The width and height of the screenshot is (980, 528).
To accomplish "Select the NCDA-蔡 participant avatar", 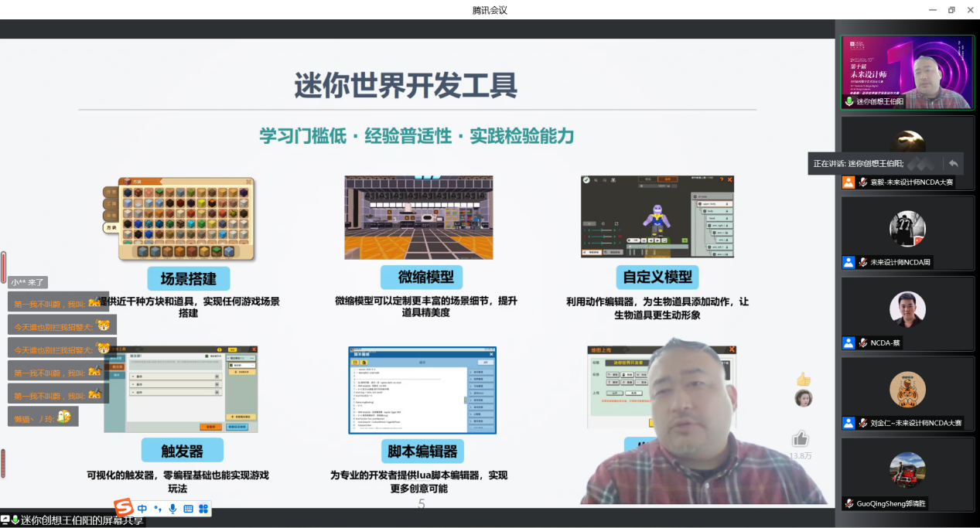I will [x=907, y=309].
